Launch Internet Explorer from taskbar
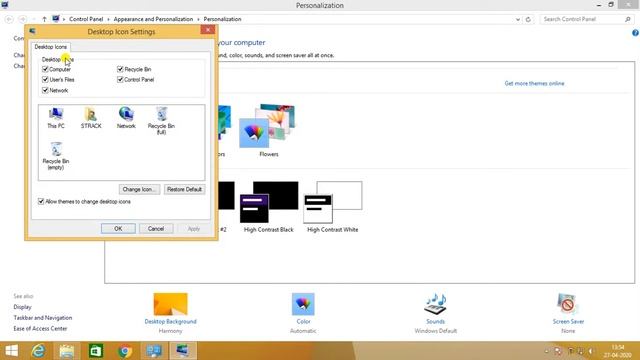The width and height of the screenshot is (640, 360). (38, 351)
